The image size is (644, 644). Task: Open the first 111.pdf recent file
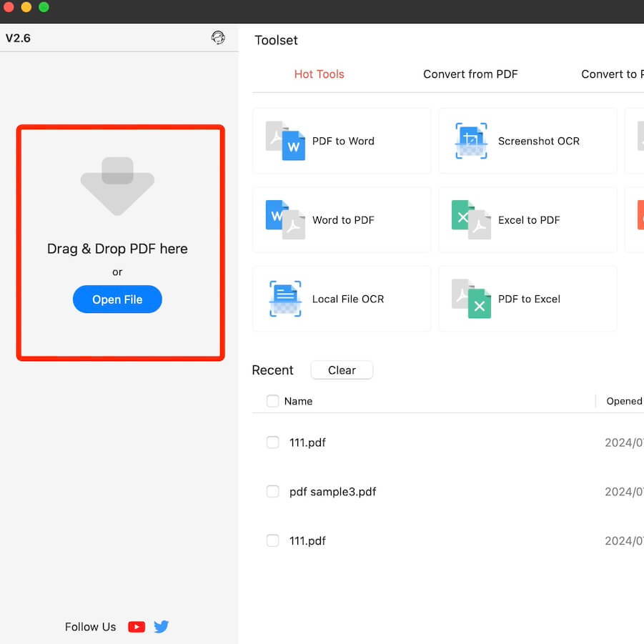[307, 442]
